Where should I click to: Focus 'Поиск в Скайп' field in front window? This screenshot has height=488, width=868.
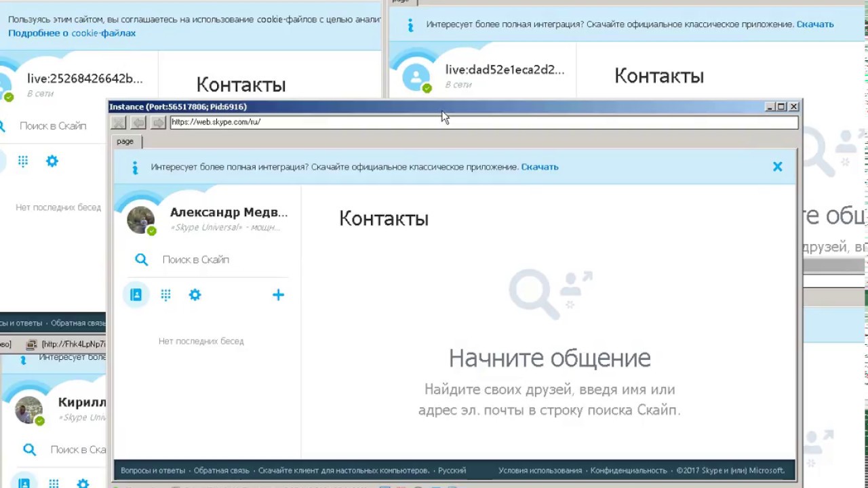[195, 260]
